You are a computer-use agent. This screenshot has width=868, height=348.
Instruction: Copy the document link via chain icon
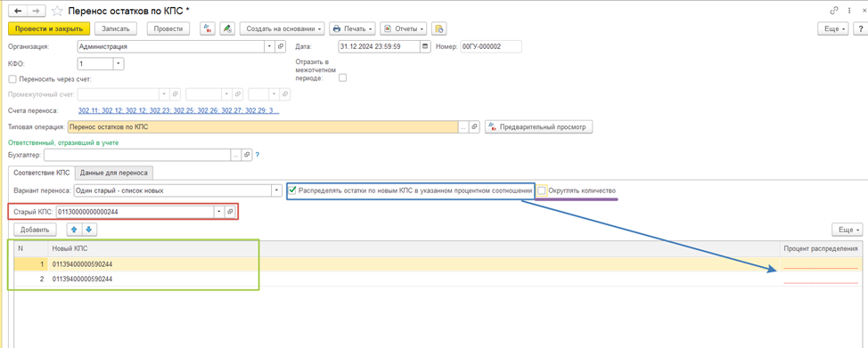pos(834,11)
